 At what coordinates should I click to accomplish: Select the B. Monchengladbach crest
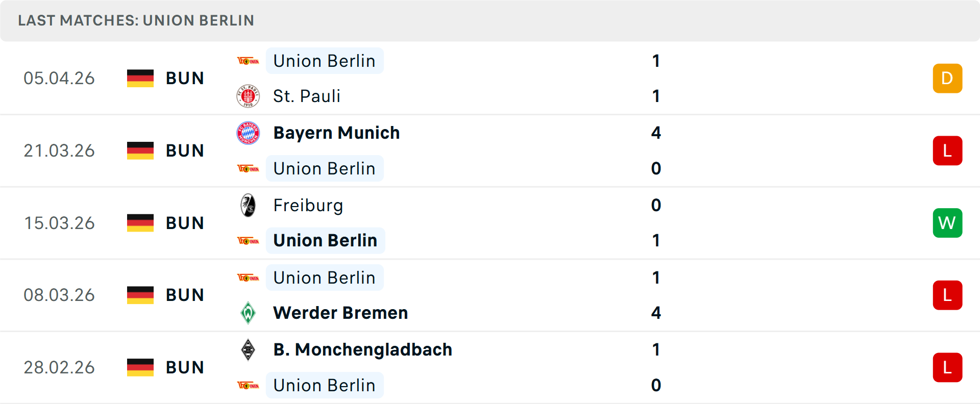pos(249,350)
